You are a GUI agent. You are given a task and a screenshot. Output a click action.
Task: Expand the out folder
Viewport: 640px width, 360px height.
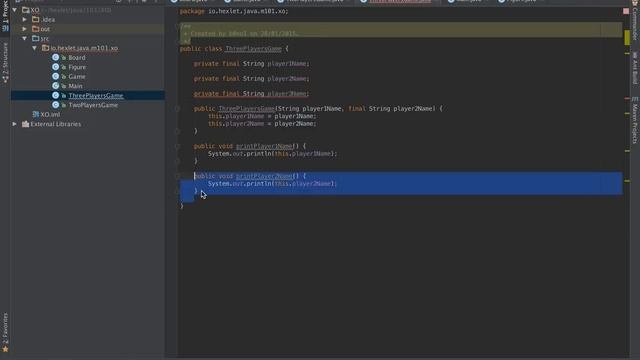tap(24, 29)
